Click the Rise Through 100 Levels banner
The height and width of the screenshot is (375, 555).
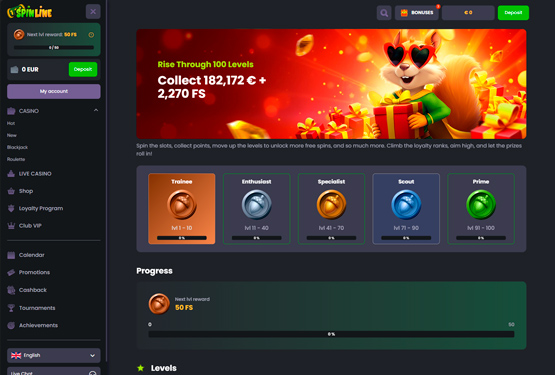(331, 84)
